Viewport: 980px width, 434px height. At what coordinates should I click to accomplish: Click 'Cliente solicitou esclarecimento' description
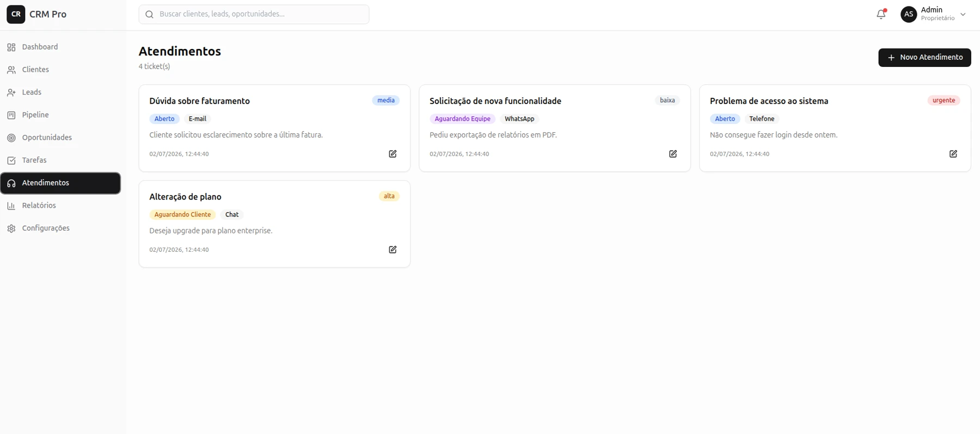(x=236, y=135)
